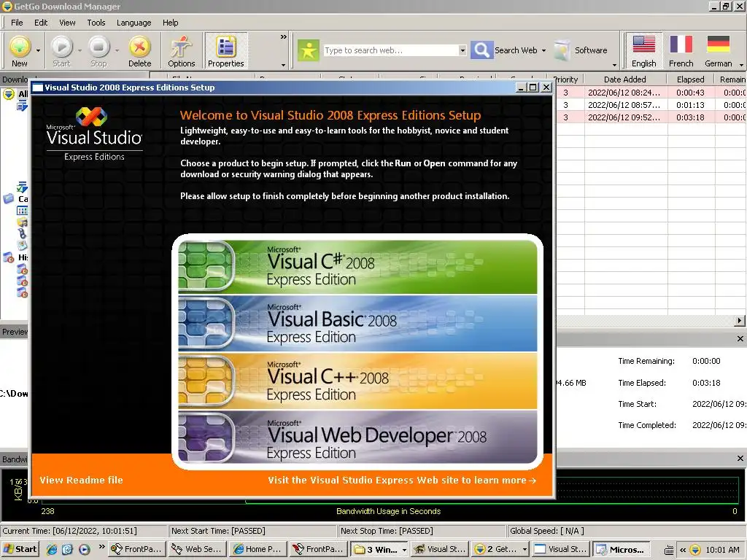Open quick launch overflow chevron
The width and height of the screenshot is (747, 560).
[101, 546]
